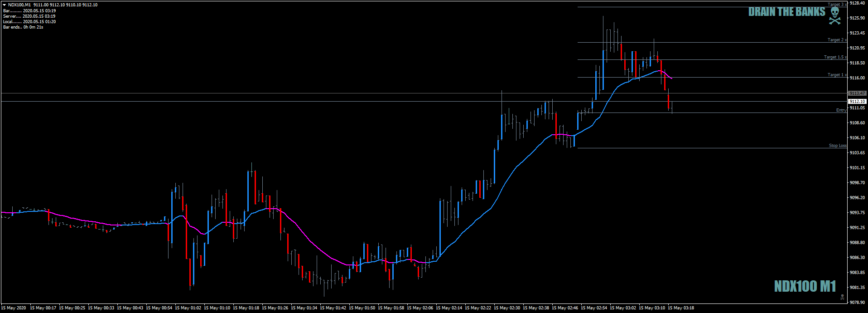Click the 9098.70 price scale value
The width and height of the screenshot is (868, 313).
(858, 182)
